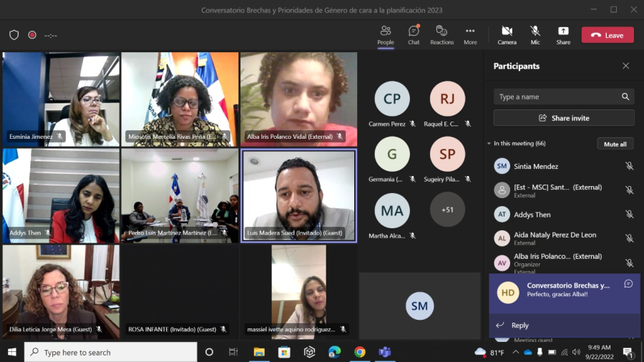This screenshot has width=644, height=362.
Task: Click the recording indicator icon
Action: [32, 35]
